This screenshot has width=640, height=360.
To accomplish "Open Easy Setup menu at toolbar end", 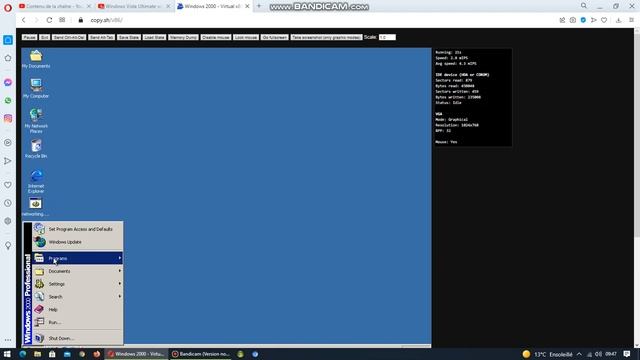I will click(631, 20).
